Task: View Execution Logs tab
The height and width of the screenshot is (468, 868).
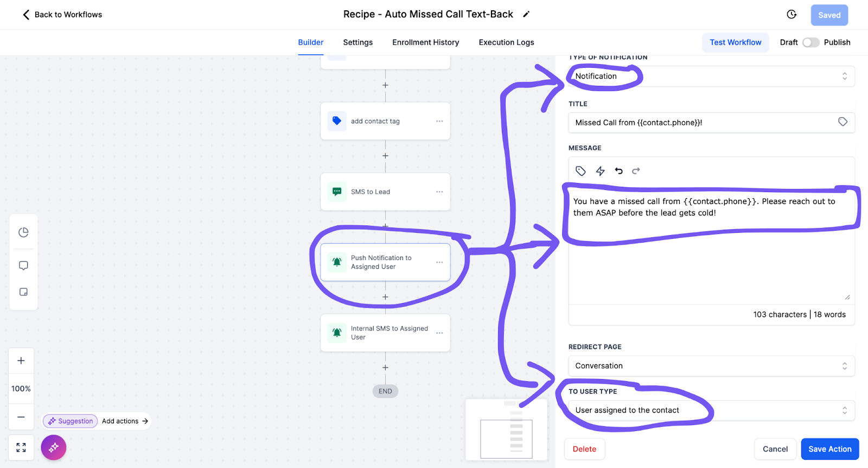Action: pos(507,42)
